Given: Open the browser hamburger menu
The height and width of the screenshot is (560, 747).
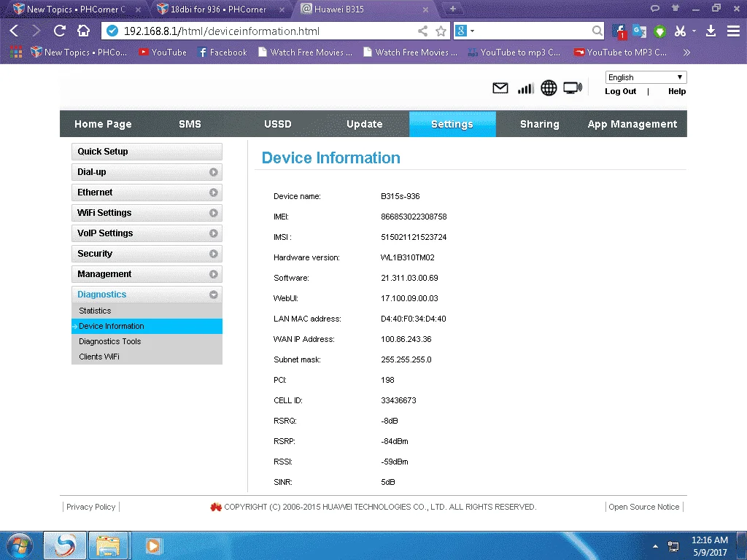Looking at the screenshot, I should [733, 31].
